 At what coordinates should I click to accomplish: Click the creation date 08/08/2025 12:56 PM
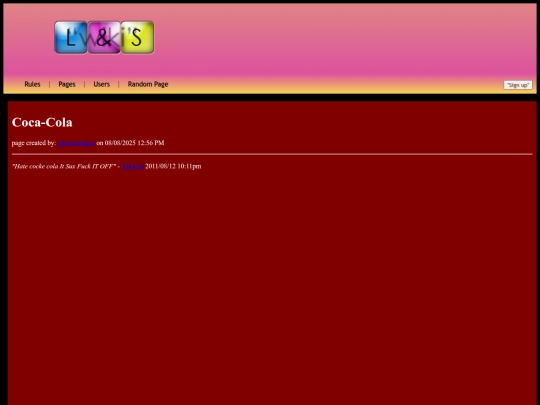(x=134, y=143)
